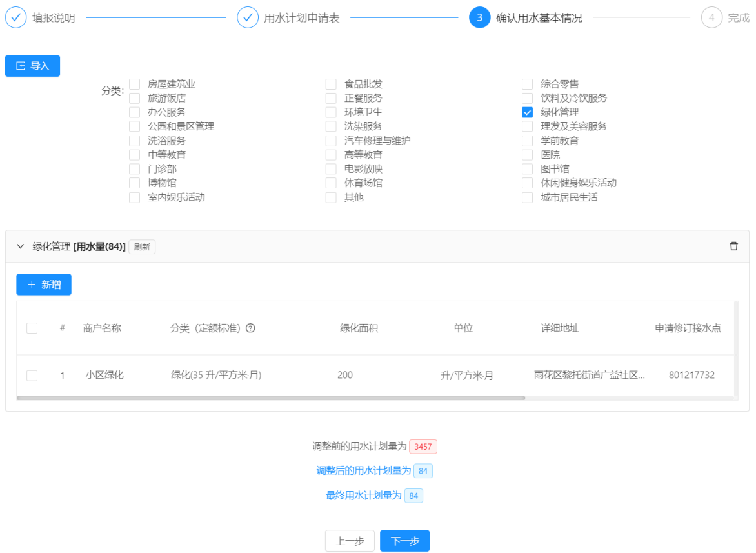Click the 84 value after 调整后的用水计划量为

coord(423,471)
